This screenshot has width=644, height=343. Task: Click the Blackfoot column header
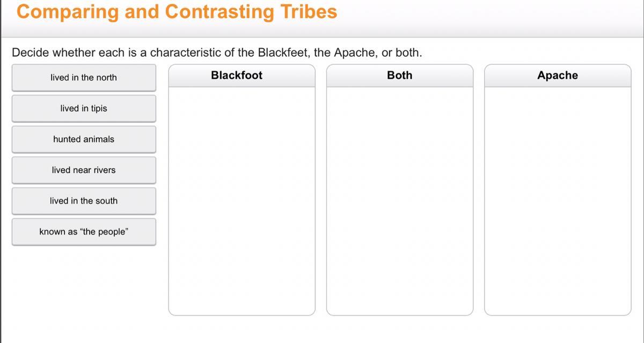237,76
